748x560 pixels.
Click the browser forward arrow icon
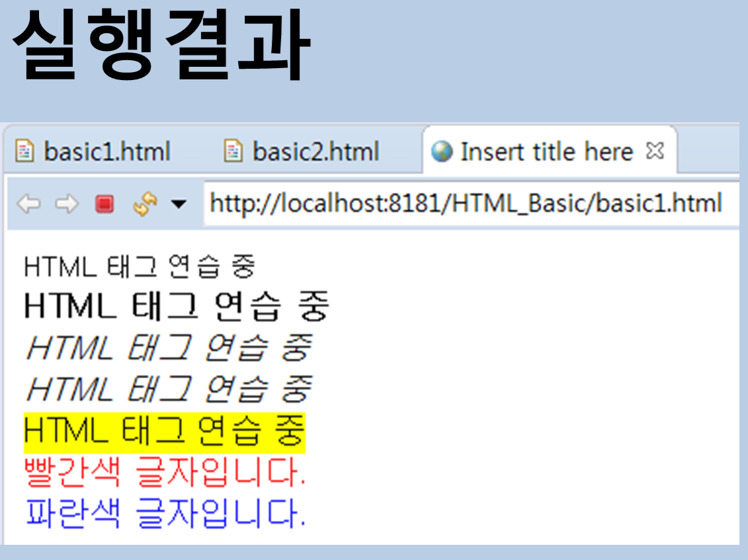pos(67,204)
